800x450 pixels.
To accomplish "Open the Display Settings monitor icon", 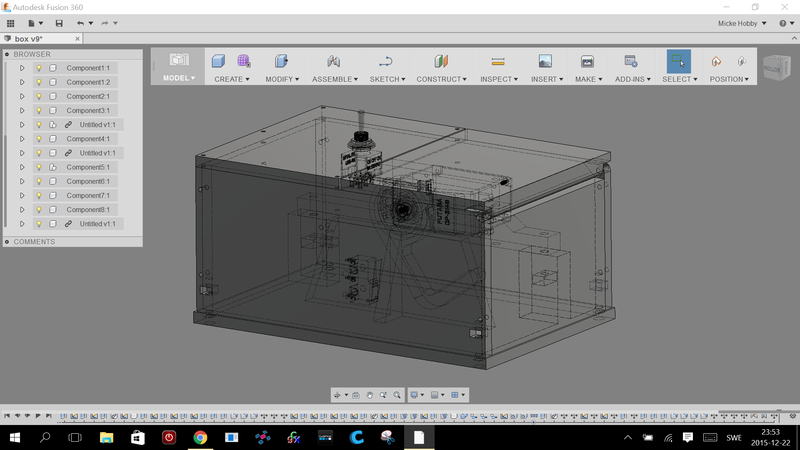I will coord(415,395).
